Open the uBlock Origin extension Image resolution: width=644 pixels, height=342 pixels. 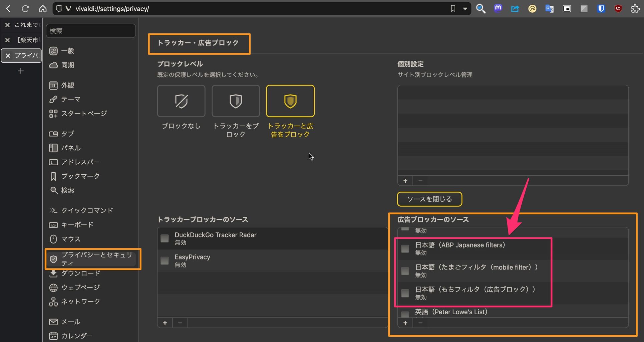[x=618, y=9]
